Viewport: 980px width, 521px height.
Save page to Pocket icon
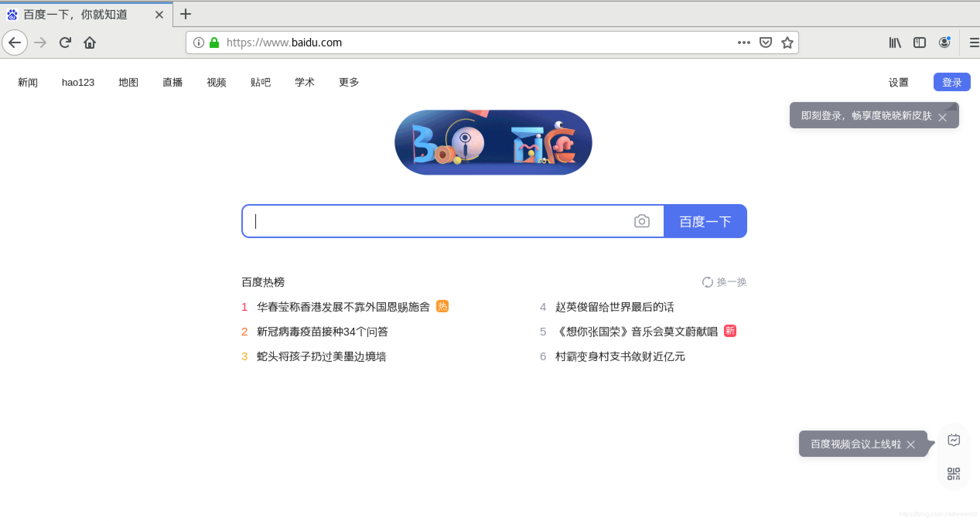[765, 43]
